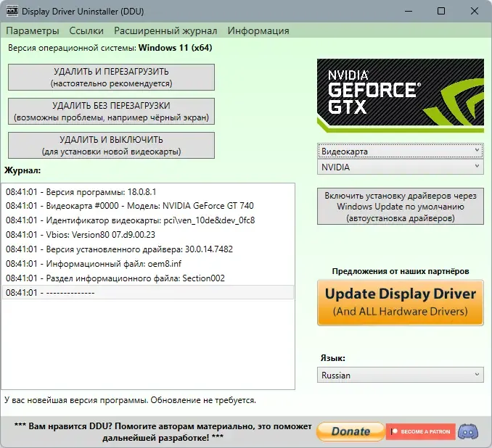Select log line 'Vbios: Version80 07.d9.00.23'
Screen dimensions: 492x448
148,234
